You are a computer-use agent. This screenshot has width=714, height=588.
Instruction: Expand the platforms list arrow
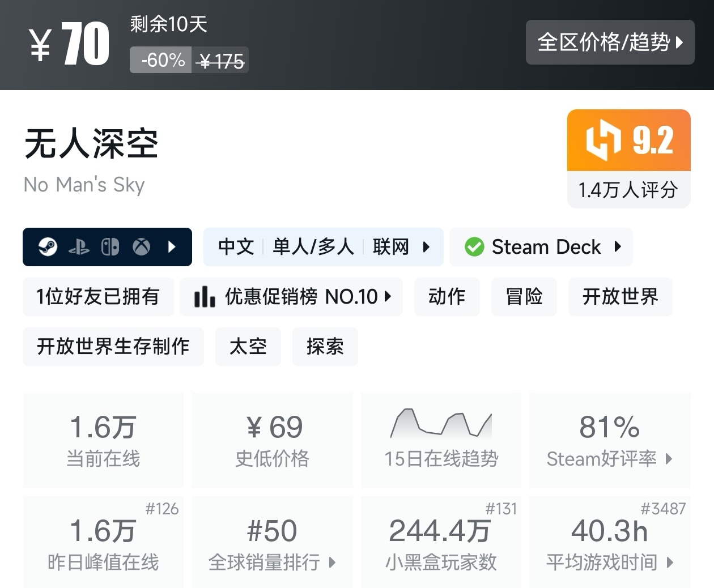(172, 247)
